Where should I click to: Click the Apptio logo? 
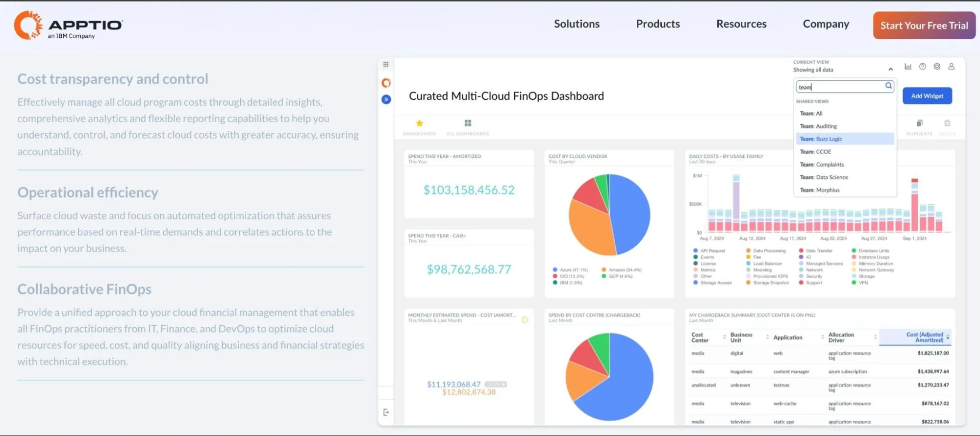[x=69, y=25]
